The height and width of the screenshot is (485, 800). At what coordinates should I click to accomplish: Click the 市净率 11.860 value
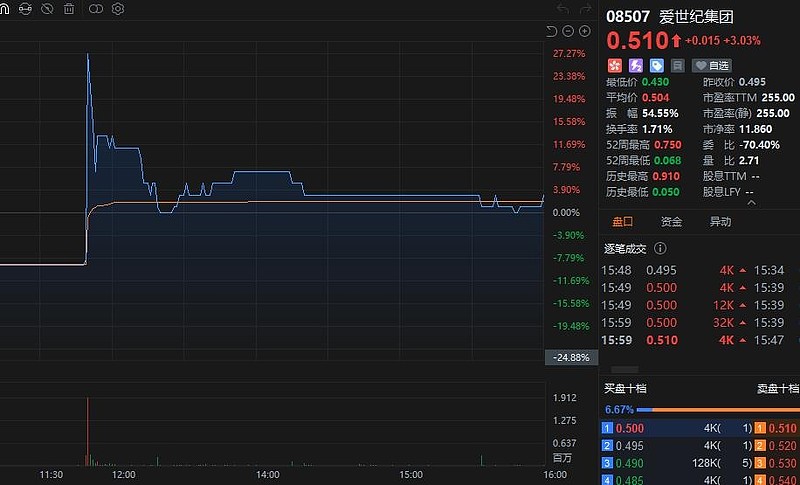pyautogui.click(x=756, y=129)
